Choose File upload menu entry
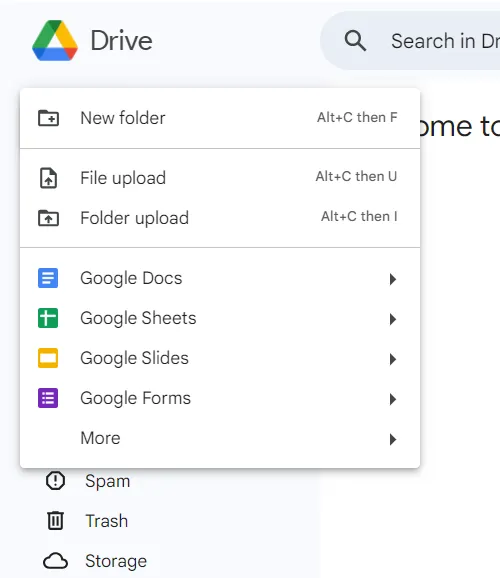Viewport: 500px width, 578px height. [220, 178]
